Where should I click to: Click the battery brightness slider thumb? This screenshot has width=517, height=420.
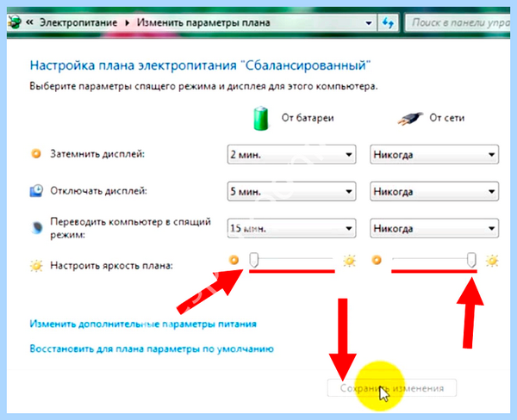pos(253,260)
